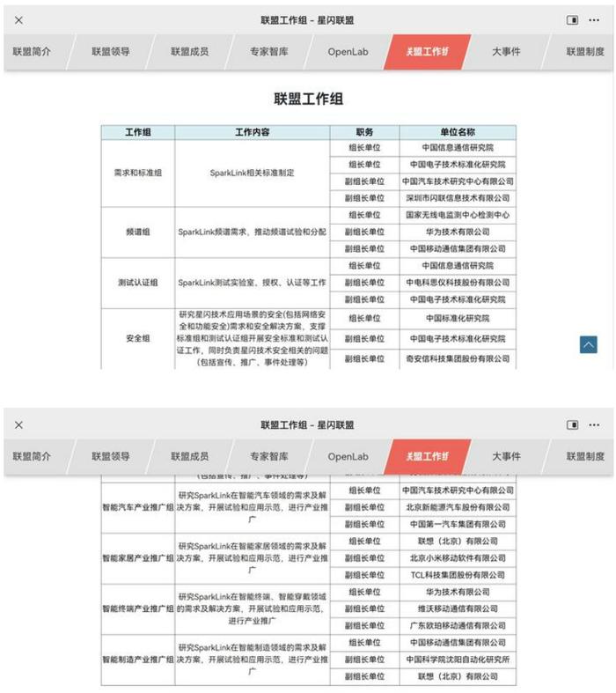This screenshot has height=693, width=616.
Task: Open 大事件 tab in upper screenshot
Action: pyautogui.click(x=506, y=52)
